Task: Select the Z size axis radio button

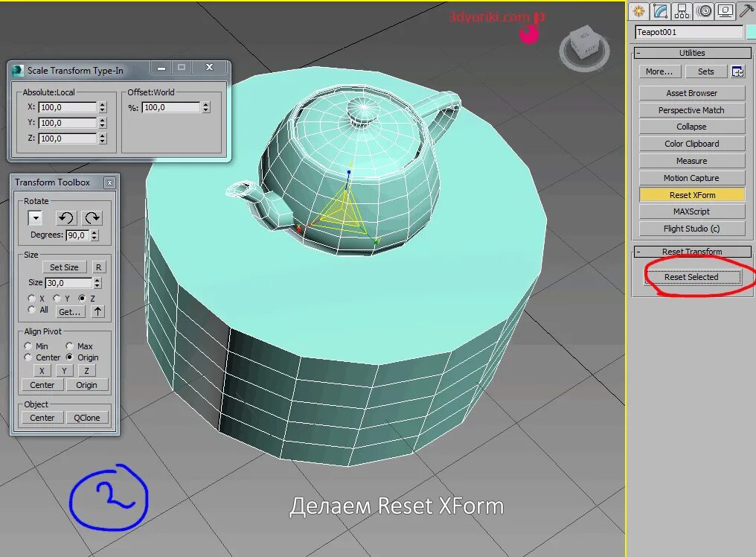Action: [82, 299]
